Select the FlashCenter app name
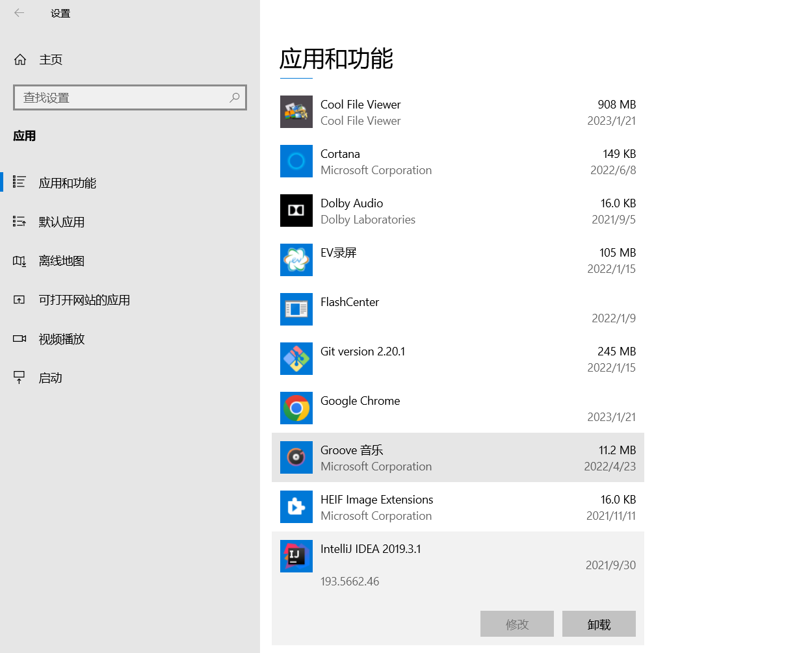Screen dimensions: 812x653 coord(350,302)
